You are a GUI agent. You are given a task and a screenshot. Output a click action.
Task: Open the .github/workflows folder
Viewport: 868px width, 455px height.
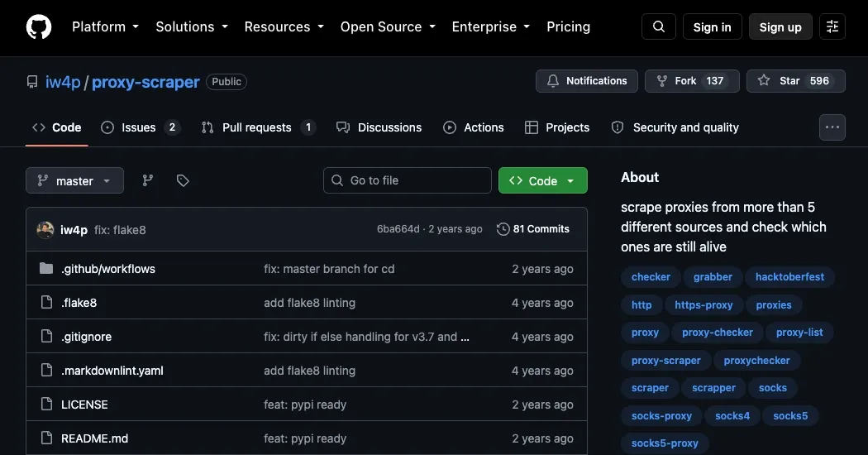(x=108, y=269)
